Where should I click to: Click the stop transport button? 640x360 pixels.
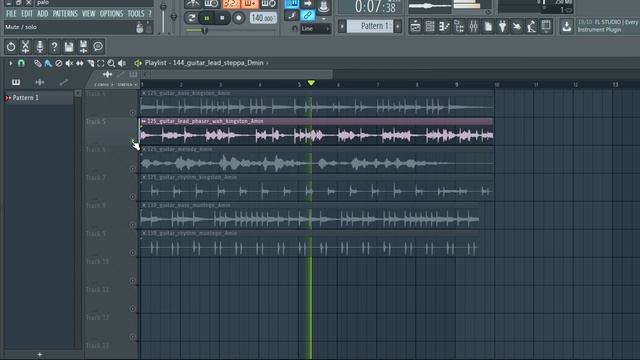click(222, 18)
